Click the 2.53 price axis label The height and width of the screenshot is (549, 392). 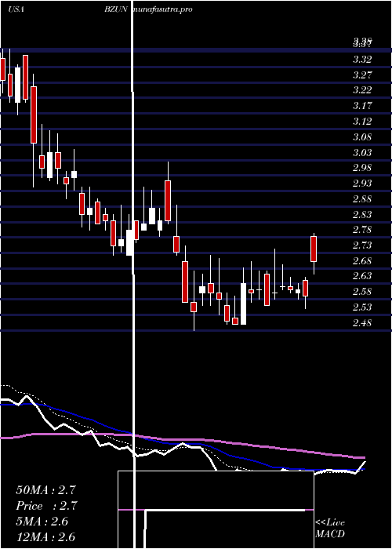pos(362,307)
